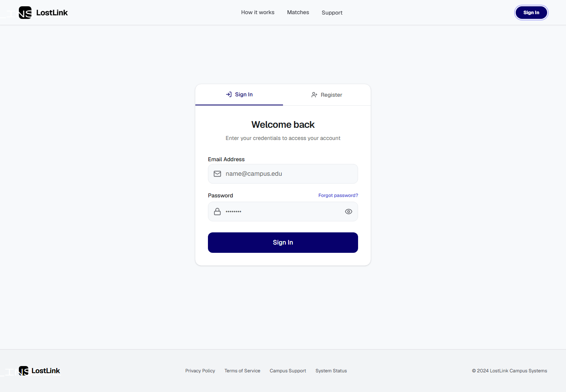Click the header Sign In button
The image size is (566, 392).
(531, 13)
